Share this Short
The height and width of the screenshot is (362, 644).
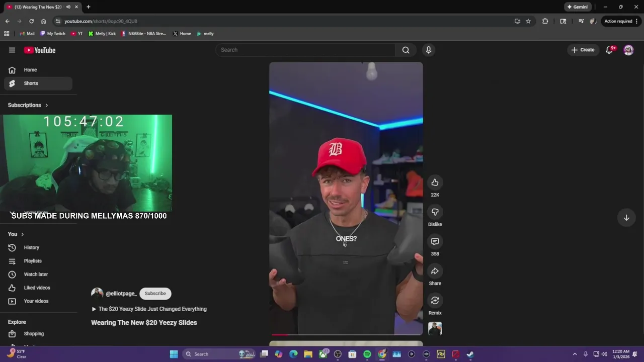pyautogui.click(x=435, y=271)
